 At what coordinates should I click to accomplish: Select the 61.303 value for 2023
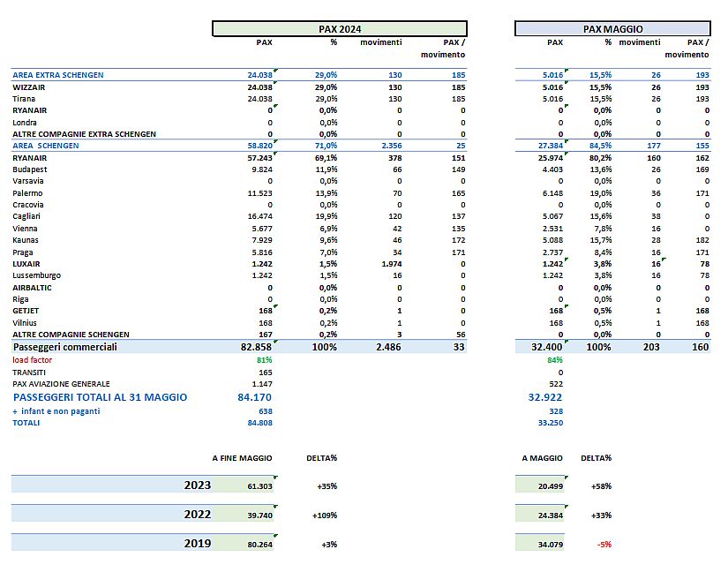[260, 486]
